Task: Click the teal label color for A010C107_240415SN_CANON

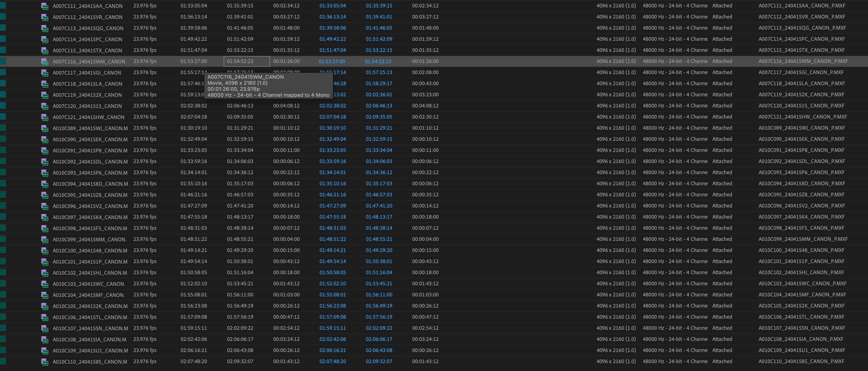Action: pyautogui.click(x=3, y=328)
